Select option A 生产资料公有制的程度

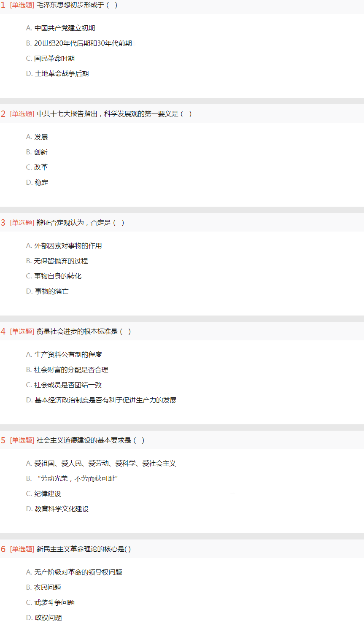(x=64, y=355)
